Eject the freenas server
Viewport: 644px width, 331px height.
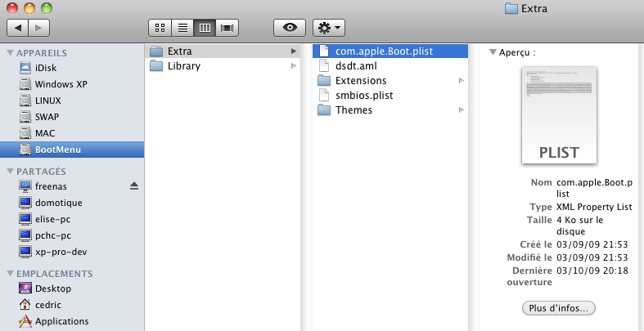tap(134, 186)
